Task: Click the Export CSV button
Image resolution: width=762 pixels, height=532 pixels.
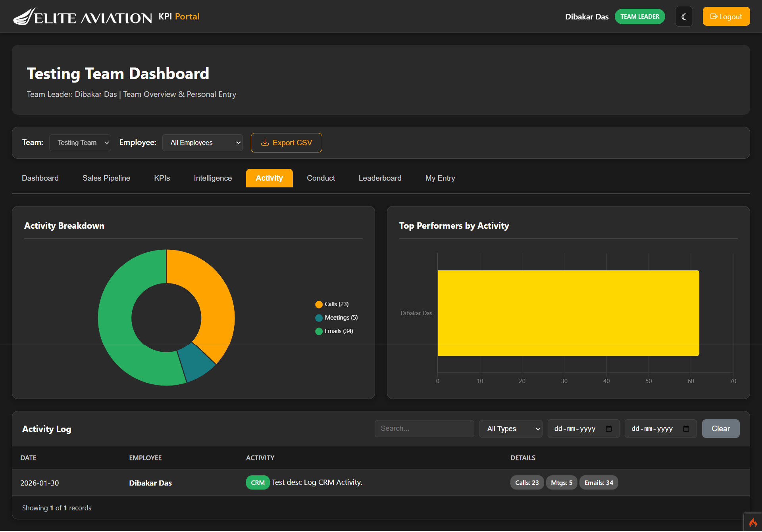Action: click(x=287, y=143)
